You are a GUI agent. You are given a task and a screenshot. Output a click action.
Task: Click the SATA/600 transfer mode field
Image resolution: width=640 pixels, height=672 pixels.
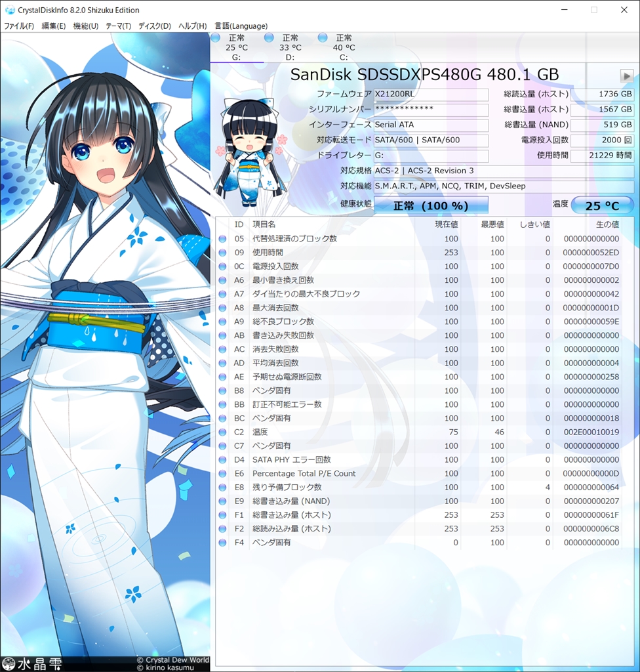pyautogui.click(x=431, y=140)
